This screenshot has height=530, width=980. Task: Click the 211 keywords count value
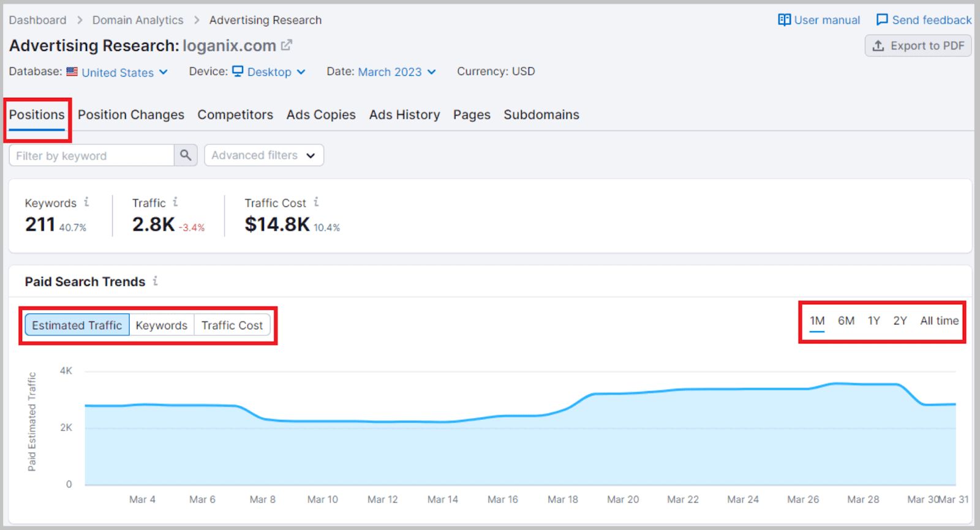pos(40,225)
